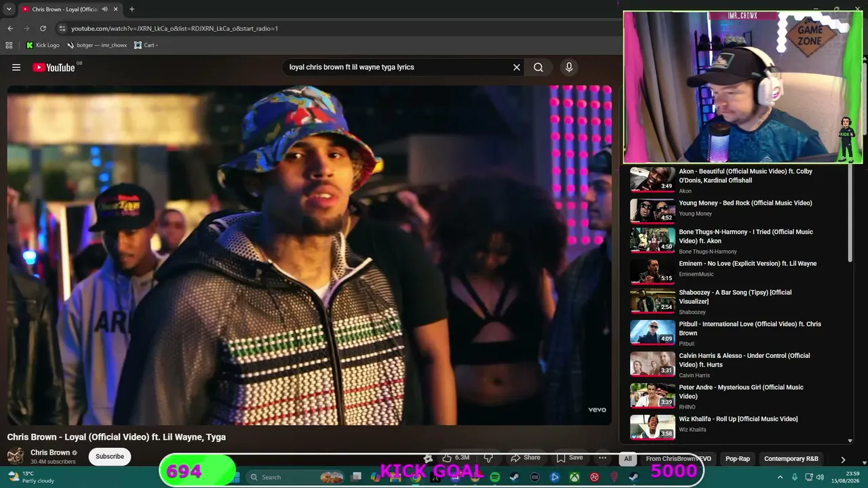Viewport: 868px width, 488px height.
Task: Open the Kick Logo bookmark
Action: click(x=43, y=45)
